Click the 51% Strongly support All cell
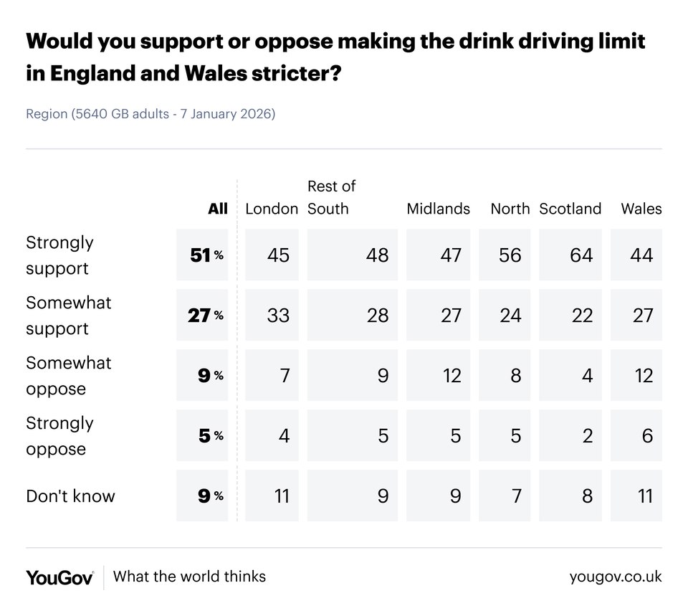 click(x=206, y=255)
